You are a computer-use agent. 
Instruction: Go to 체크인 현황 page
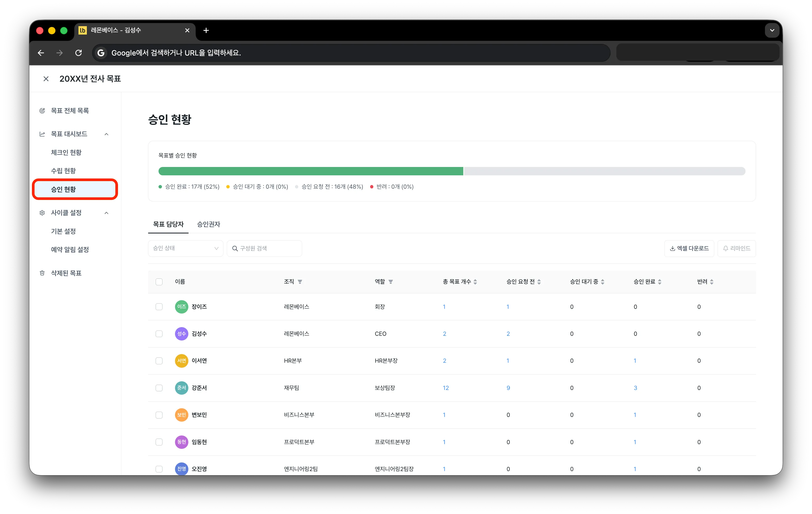tap(66, 152)
